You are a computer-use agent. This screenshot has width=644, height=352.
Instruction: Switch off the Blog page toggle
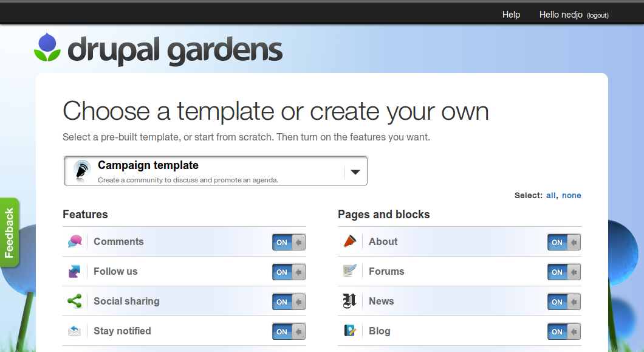click(564, 331)
